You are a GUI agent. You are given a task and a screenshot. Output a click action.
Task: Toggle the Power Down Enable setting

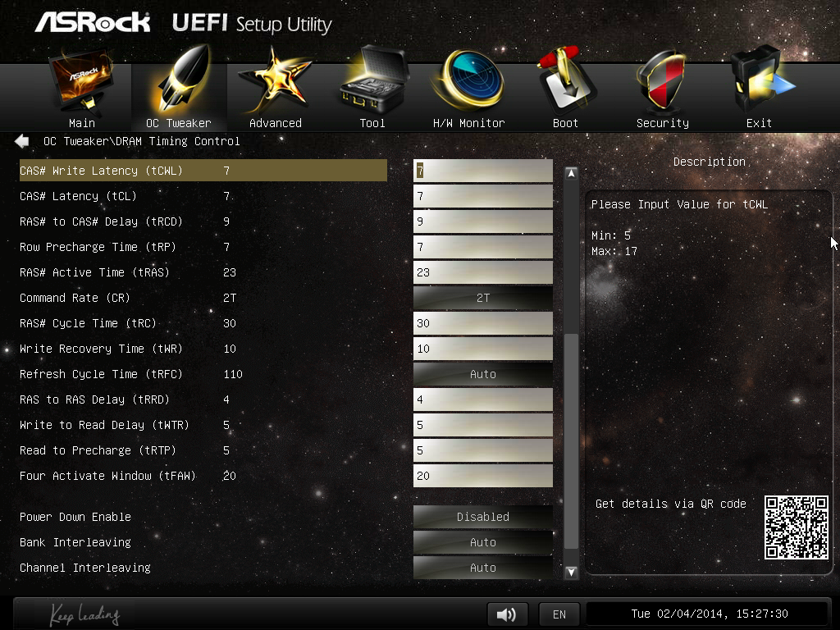pyautogui.click(x=482, y=517)
